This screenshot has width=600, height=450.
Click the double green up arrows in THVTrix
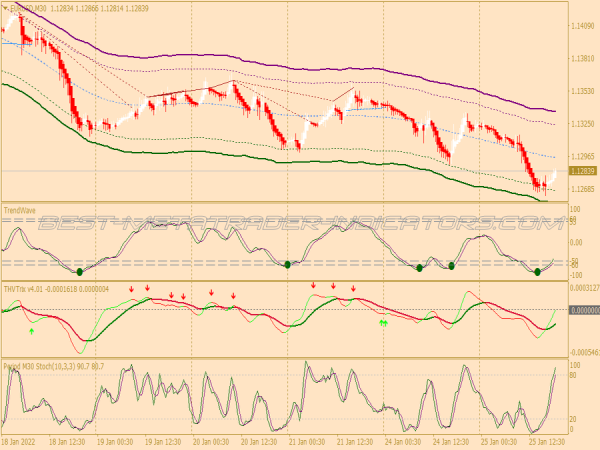(x=383, y=323)
